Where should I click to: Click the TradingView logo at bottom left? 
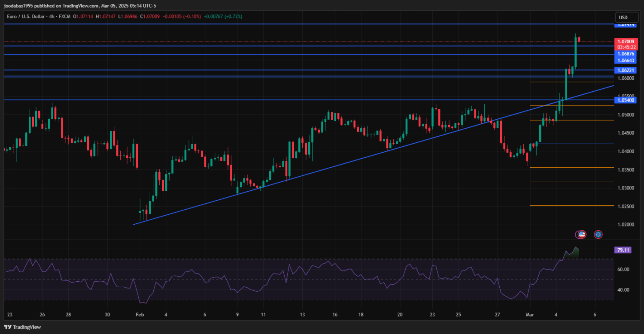(x=22, y=327)
